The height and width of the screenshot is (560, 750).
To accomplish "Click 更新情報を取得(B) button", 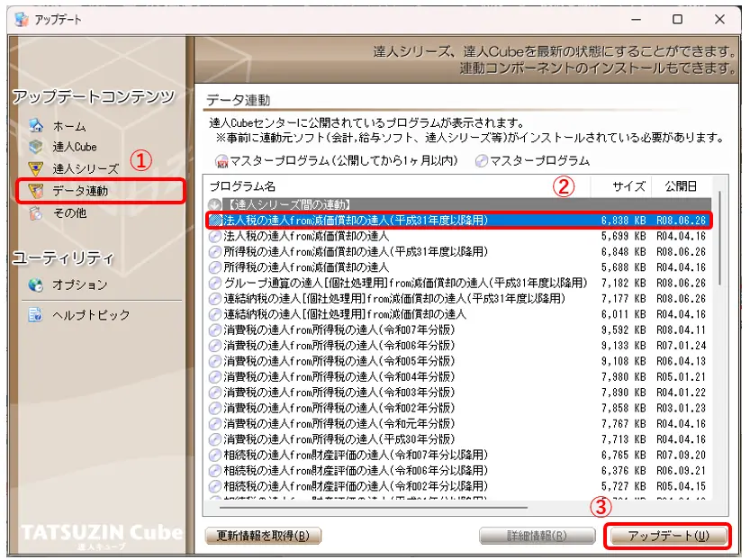I will tap(263, 536).
